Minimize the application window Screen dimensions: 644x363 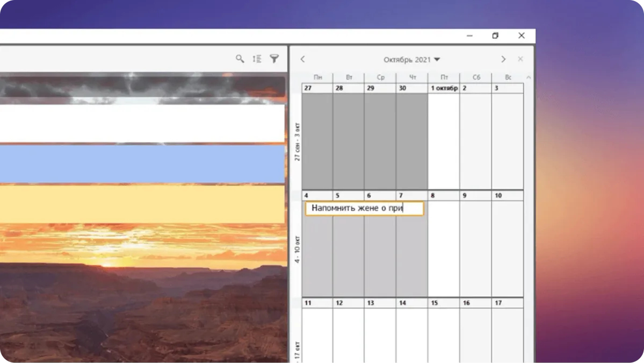(x=469, y=35)
